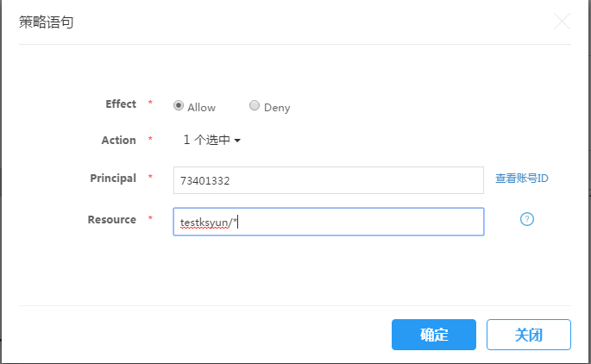Click the Principal field label

(113, 179)
